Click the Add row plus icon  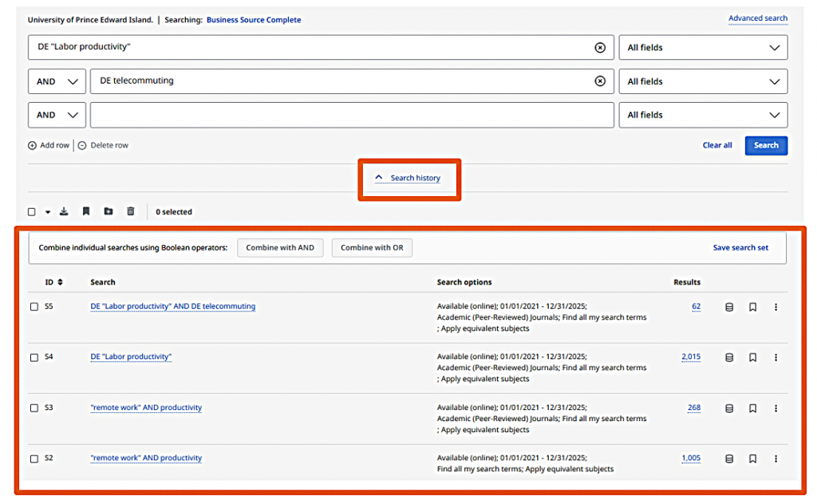(x=32, y=145)
